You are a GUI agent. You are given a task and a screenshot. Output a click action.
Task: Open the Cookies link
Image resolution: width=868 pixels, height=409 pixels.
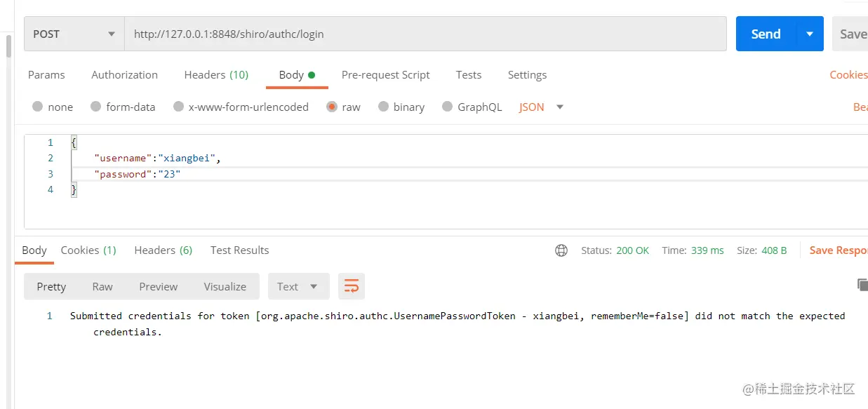pyautogui.click(x=848, y=74)
